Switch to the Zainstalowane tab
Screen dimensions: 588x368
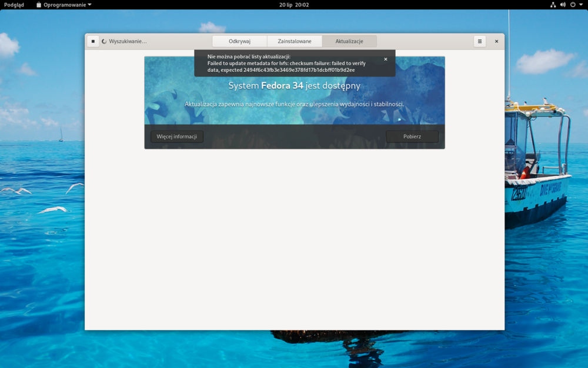295,41
